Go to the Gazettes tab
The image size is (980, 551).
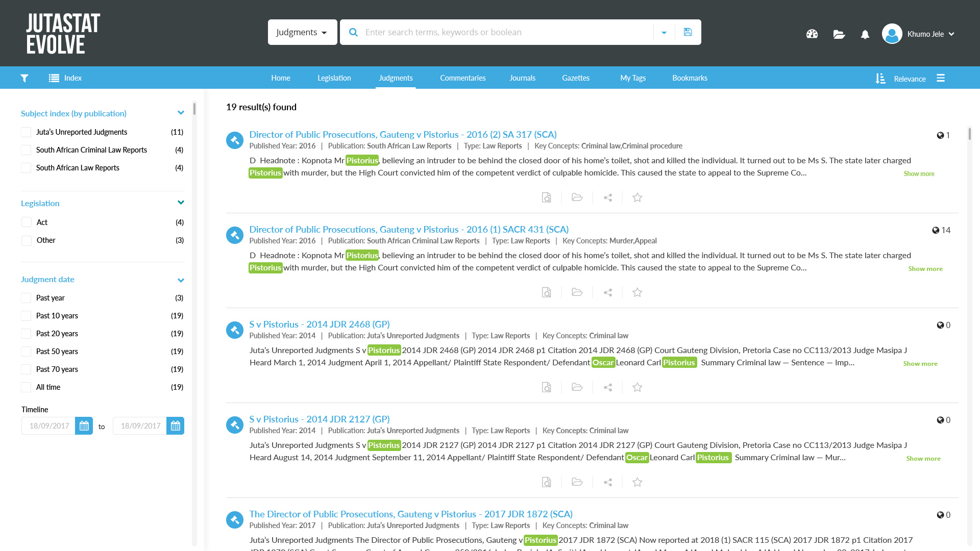pos(575,78)
